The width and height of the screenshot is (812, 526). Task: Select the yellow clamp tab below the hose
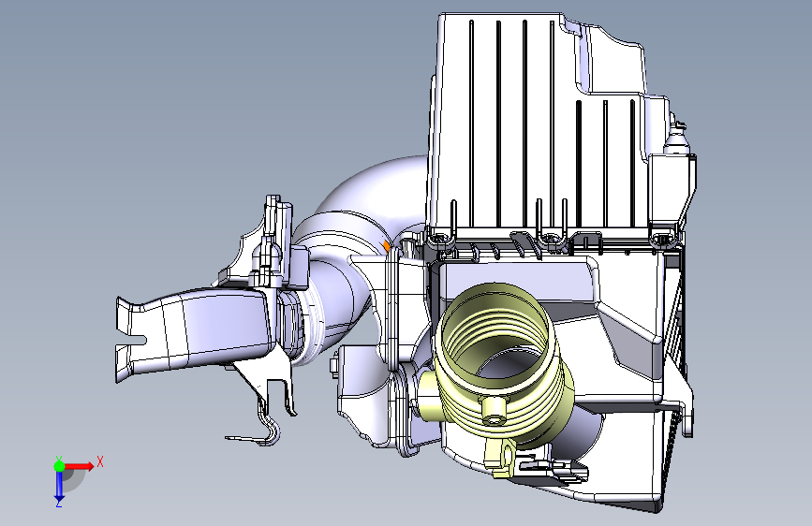(500, 458)
